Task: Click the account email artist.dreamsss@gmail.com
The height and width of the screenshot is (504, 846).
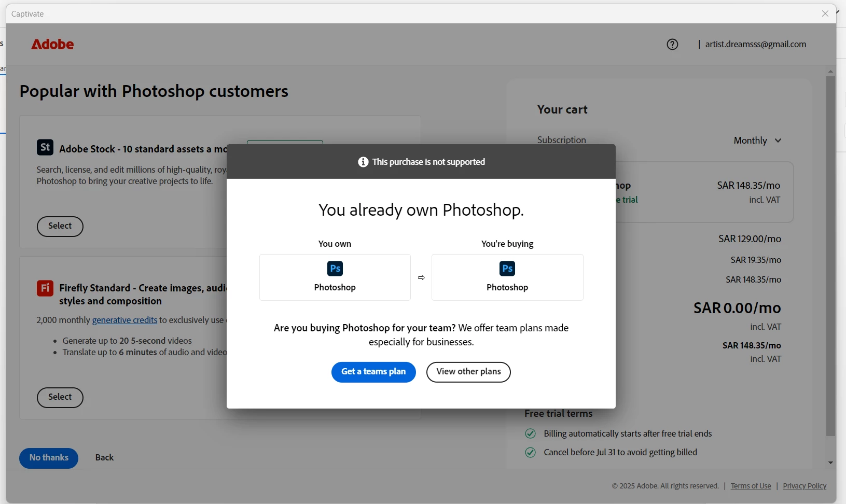Action: click(x=756, y=44)
